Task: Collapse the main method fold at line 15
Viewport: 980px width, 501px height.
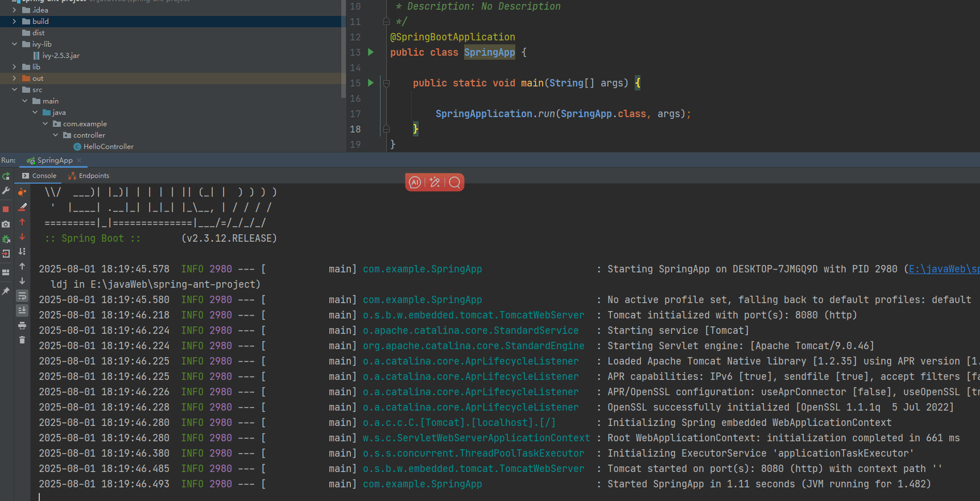Action: click(x=386, y=83)
